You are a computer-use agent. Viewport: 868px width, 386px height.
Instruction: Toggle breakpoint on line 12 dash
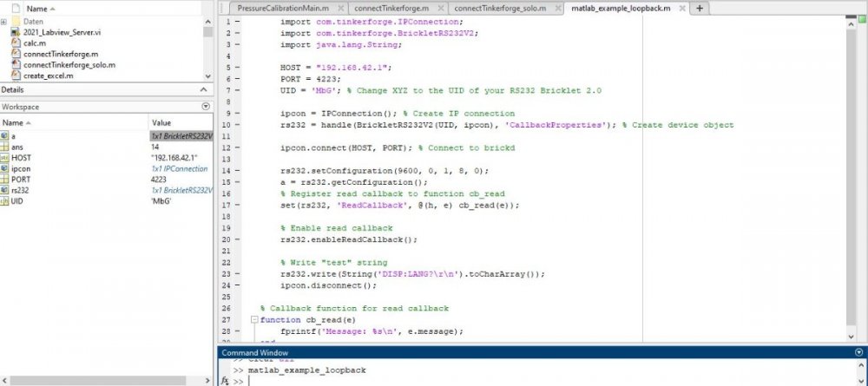click(x=239, y=148)
